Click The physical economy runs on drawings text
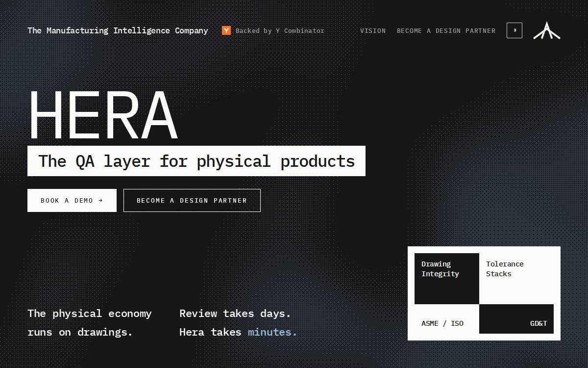Image resolution: width=588 pixels, height=368 pixels. tap(90, 323)
